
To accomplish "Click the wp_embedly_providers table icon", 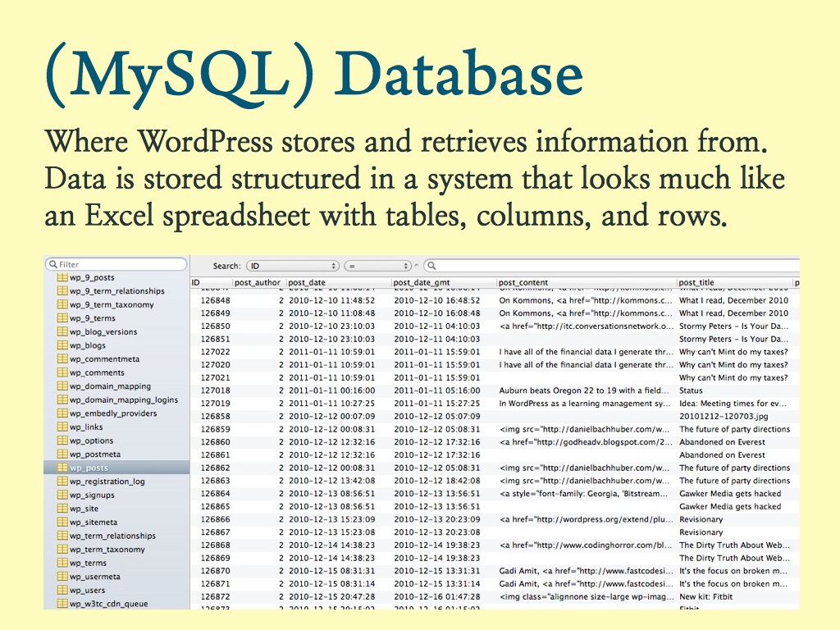I will (x=62, y=413).
